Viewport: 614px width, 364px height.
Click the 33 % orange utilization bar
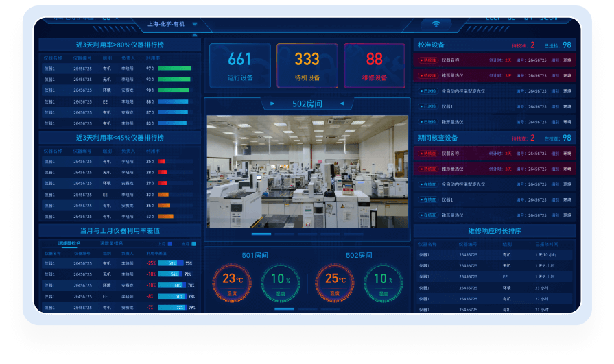[x=163, y=195]
